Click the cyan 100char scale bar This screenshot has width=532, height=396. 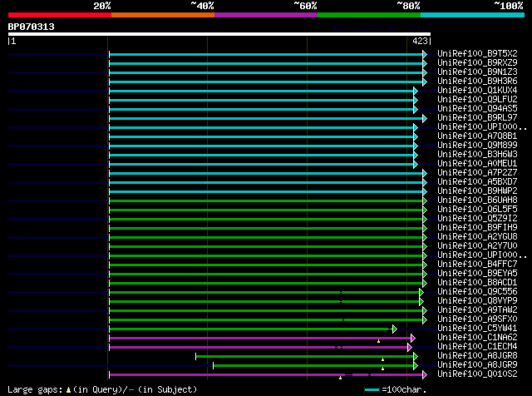[372, 390]
